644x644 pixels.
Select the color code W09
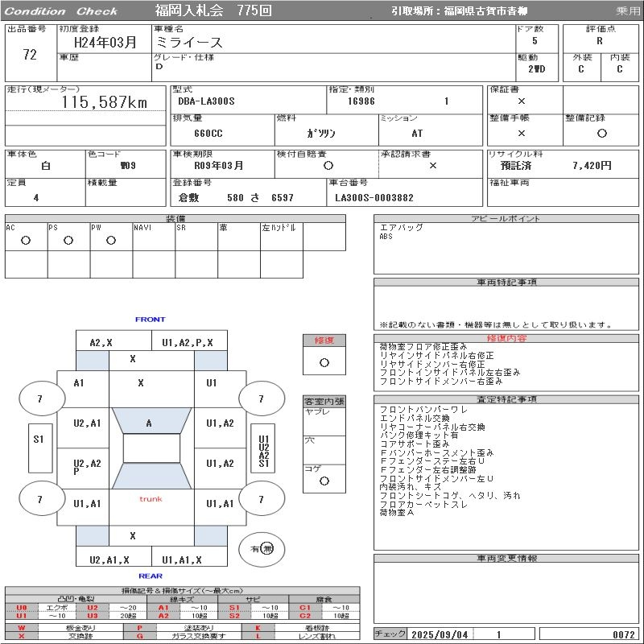tap(128, 166)
